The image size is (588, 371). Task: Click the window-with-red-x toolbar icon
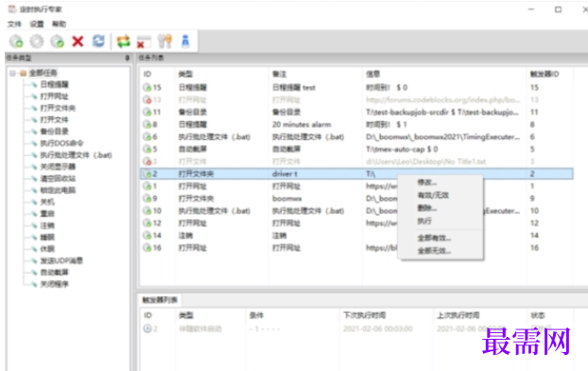point(144,42)
